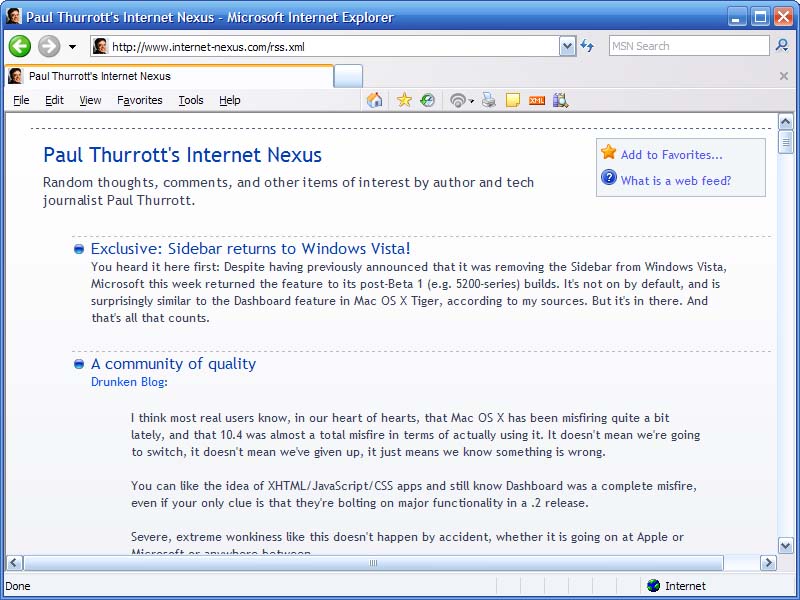Click Add to Favorites link
This screenshot has height=600, width=800.
click(x=671, y=155)
